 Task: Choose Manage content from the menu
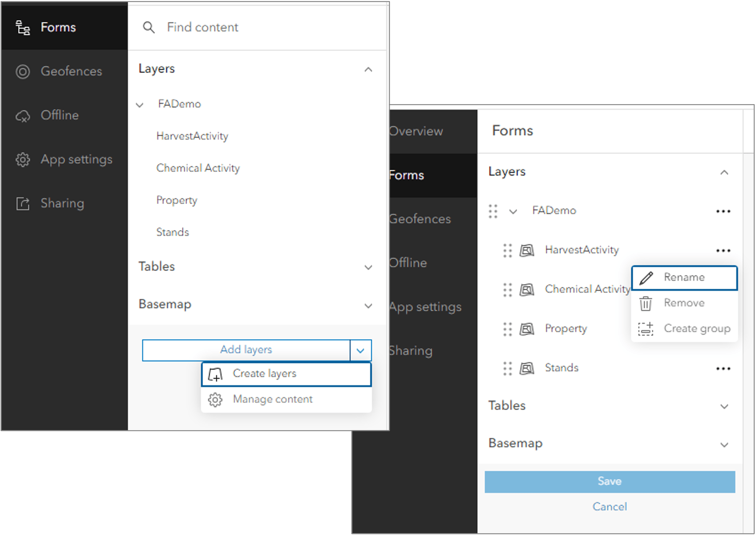click(272, 399)
